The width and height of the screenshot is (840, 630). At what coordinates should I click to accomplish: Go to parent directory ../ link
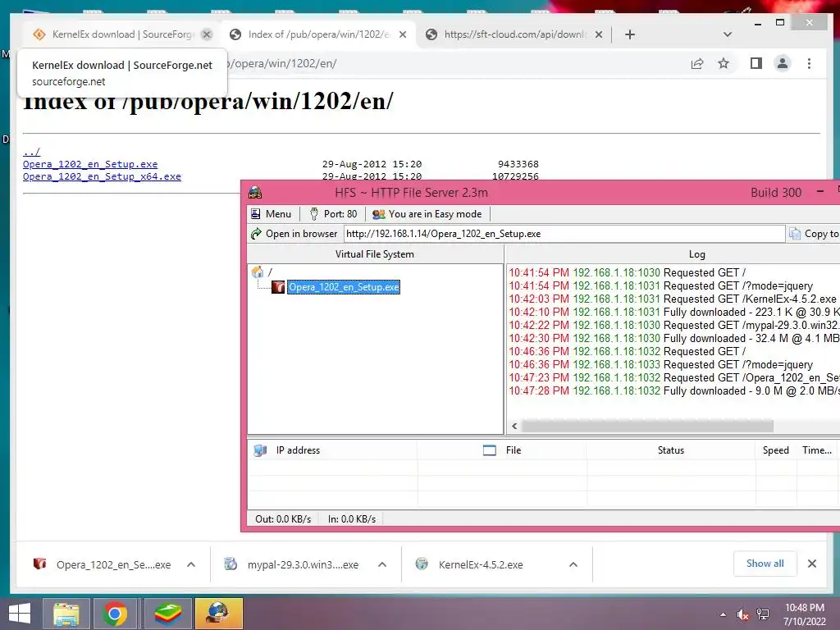pos(32,152)
